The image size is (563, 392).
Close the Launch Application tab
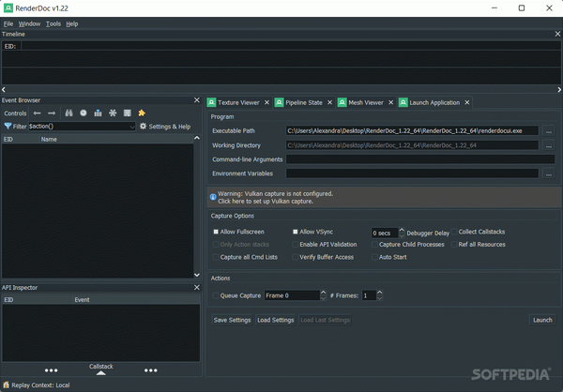[467, 102]
